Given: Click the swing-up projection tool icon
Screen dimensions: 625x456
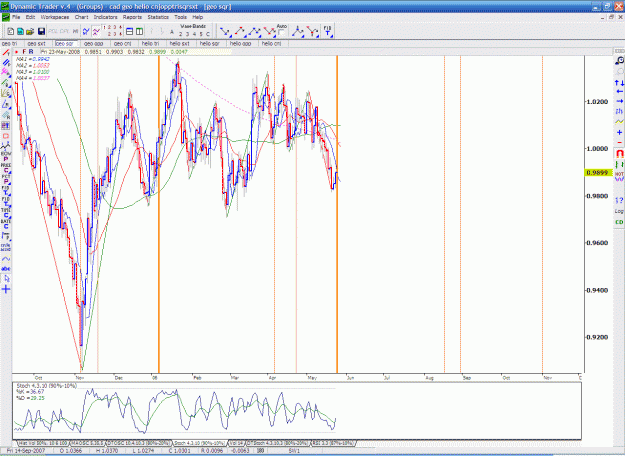Looking at the screenshot, I should (x=240, y=31).
